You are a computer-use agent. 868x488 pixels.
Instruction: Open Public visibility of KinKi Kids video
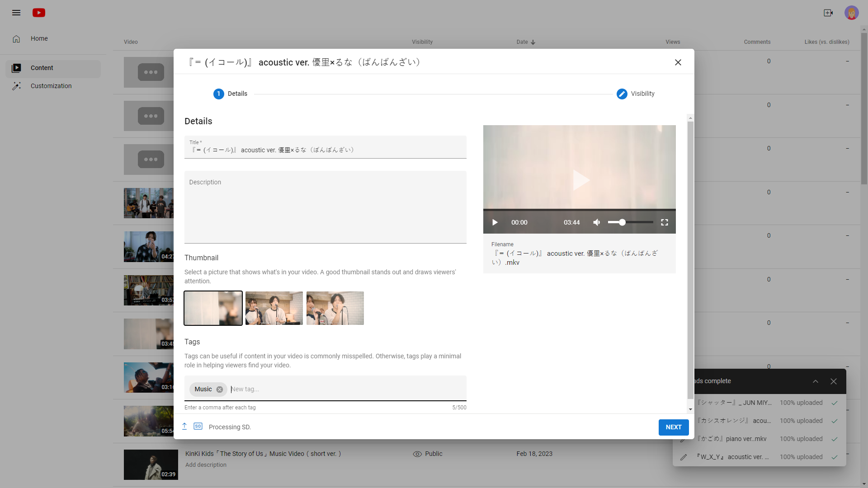(x=428, y=454)
